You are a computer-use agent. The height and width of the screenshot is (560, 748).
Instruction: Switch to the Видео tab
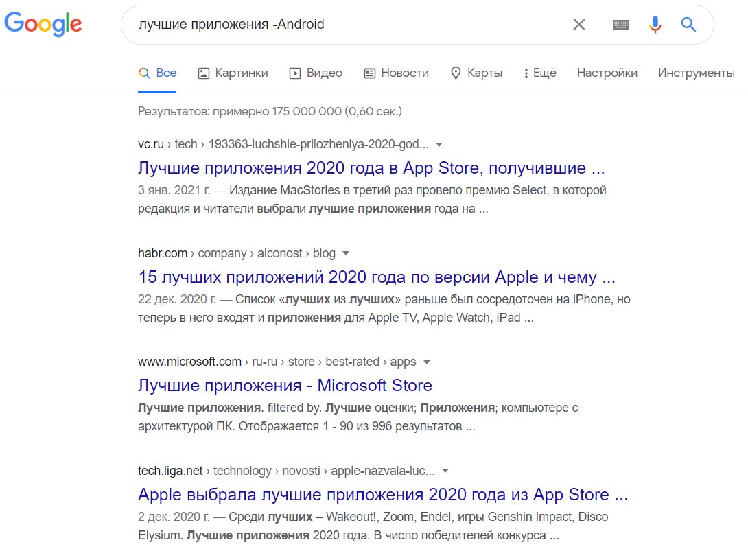tap(316, 73)
